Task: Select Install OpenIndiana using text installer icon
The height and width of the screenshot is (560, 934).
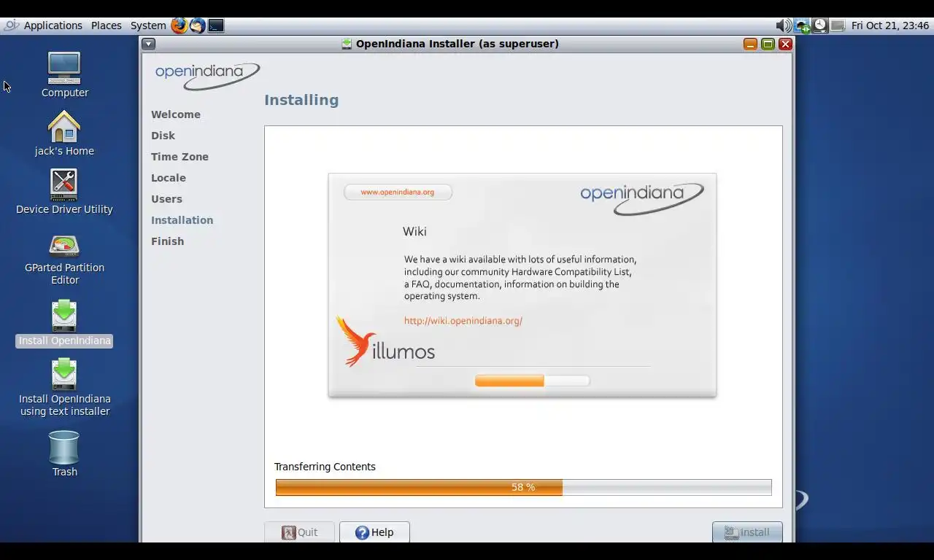Action: tap(64, 386)
